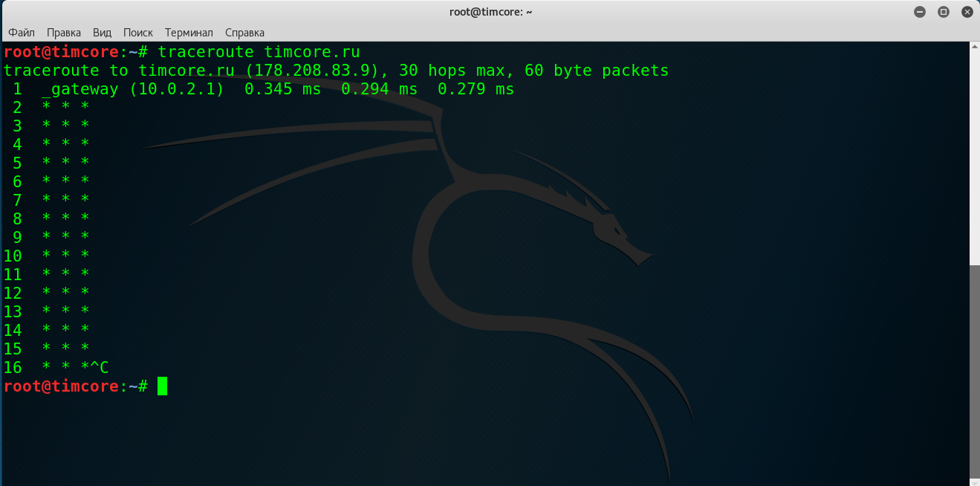
Task: Click the maximize window icon
Action: 944,11
